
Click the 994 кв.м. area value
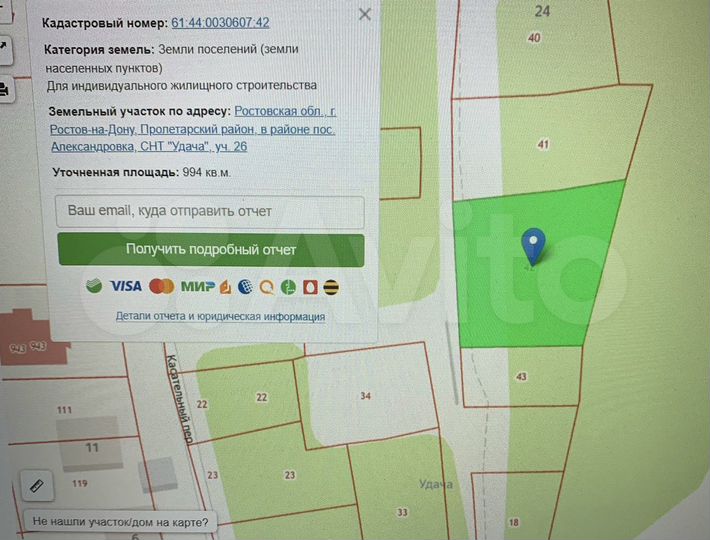(206, 172)
